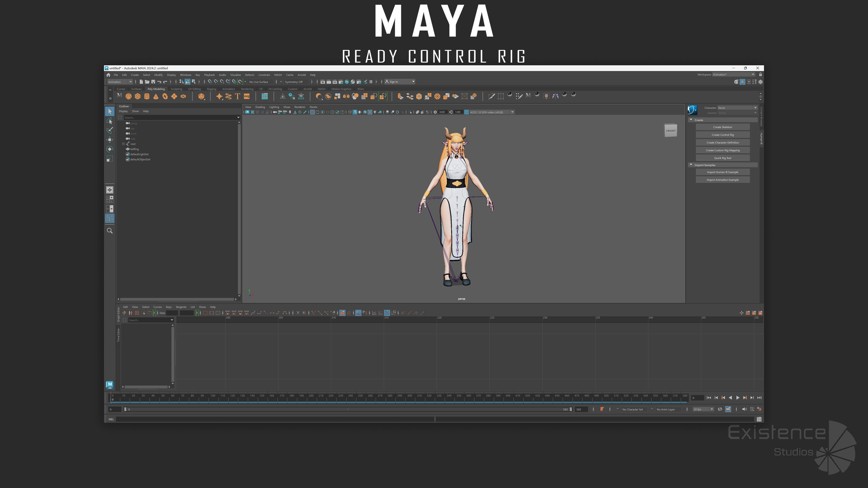This screenshot has height=488, width=868.
Task: Open the Animation menu set dropdown
Action: (120, 82)
